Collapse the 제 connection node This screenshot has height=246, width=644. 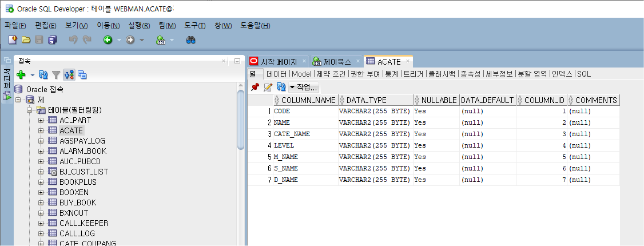pyautogui.click(x=18, y=100)
